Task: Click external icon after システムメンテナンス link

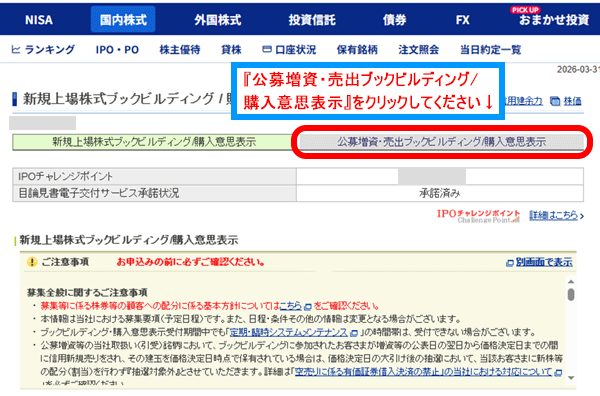Action: pos(354,333)
